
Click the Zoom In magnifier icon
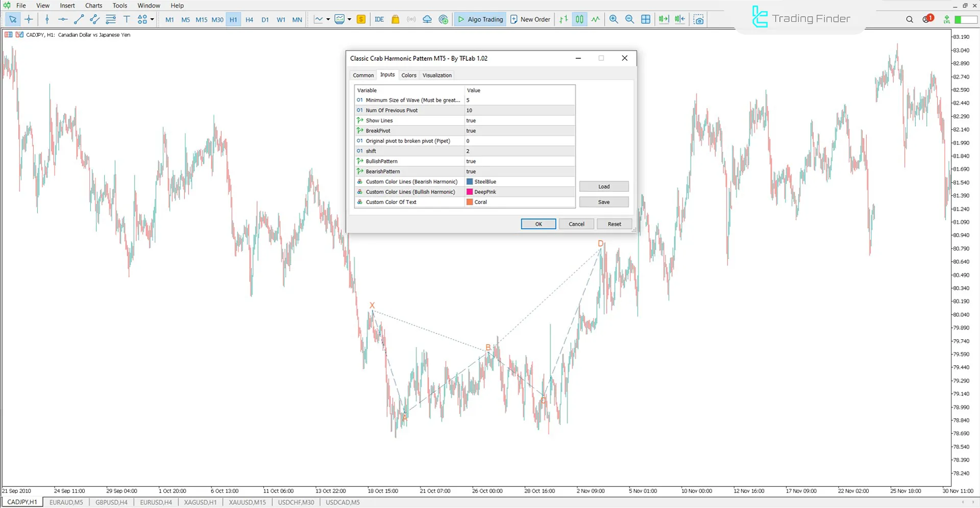pos(614,19)
